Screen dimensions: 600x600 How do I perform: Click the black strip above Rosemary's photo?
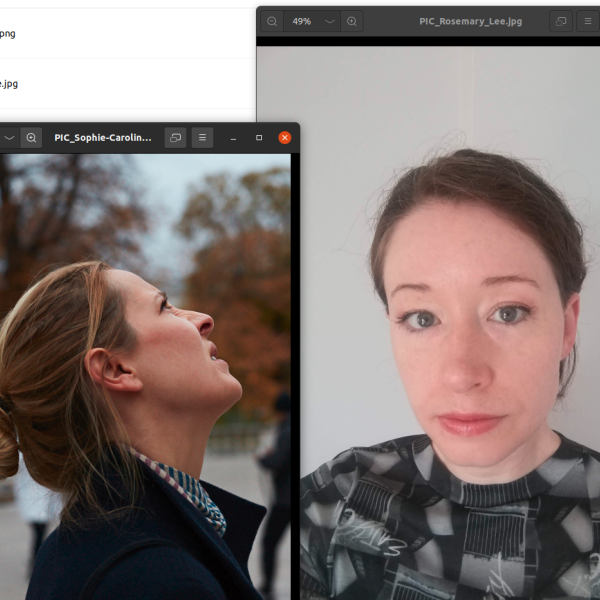click(430, 42)
